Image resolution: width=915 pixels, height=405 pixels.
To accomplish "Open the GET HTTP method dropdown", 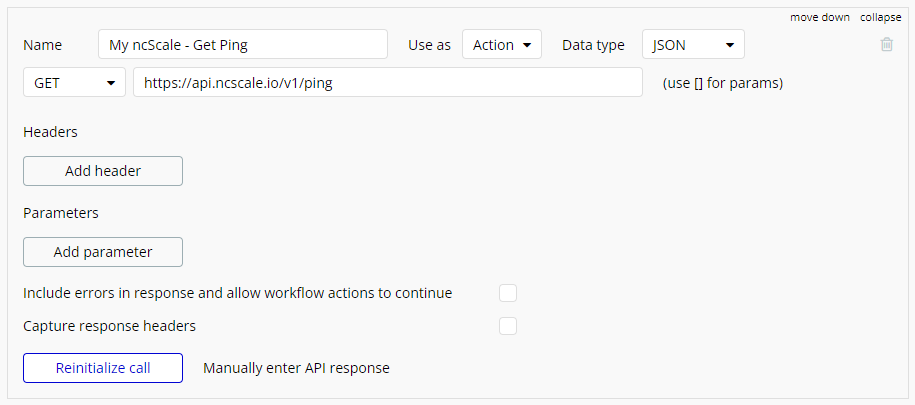I will tap(74, 82).
